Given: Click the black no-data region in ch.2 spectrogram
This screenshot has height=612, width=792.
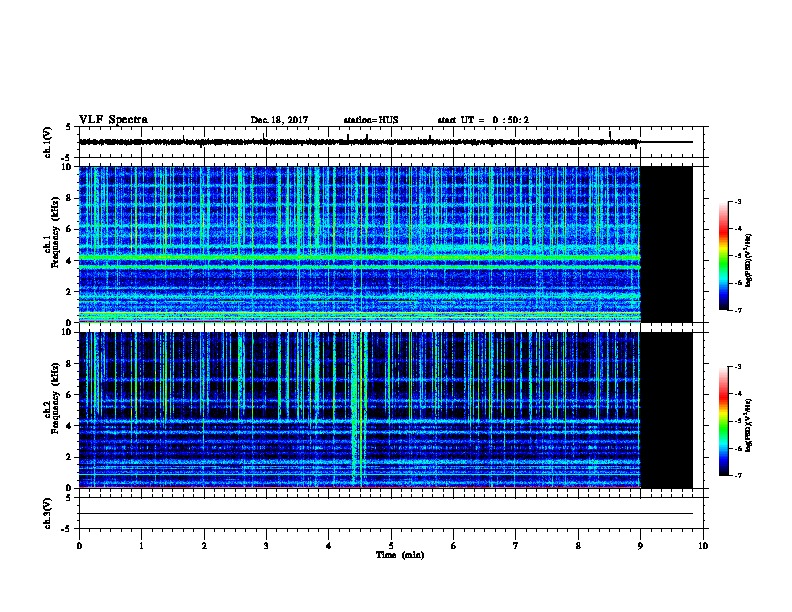Looking at the screenshot, I should [x=666, y=410].
